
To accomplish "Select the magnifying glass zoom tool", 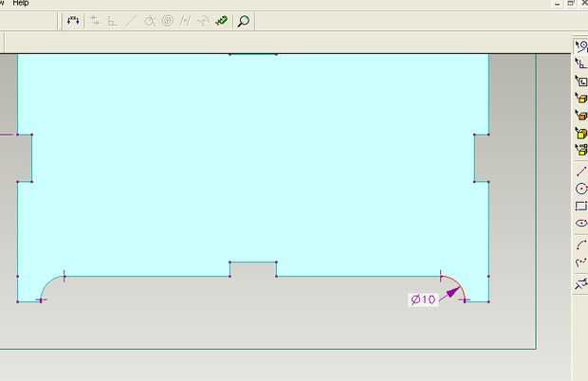I will click(x=244, y=21).
